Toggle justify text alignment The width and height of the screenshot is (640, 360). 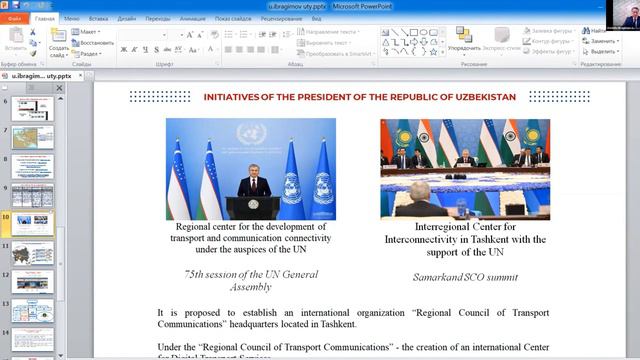(261, 50)
